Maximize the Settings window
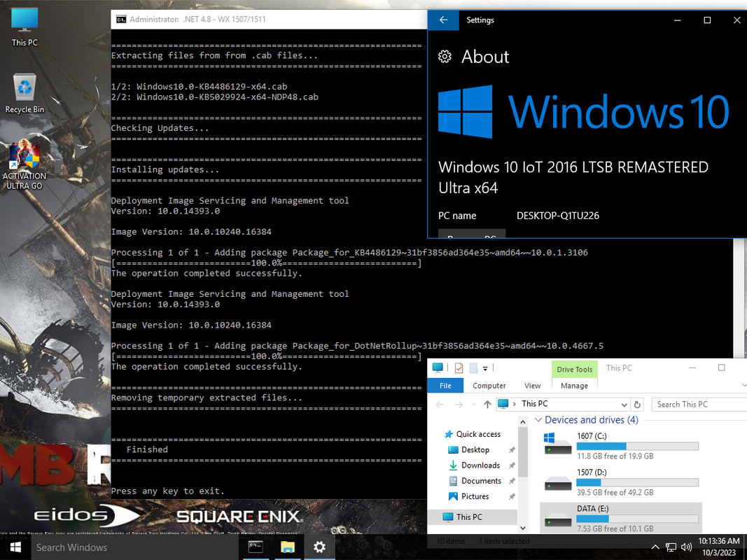Viewport: 747px width, 560px height. [708, 20]
